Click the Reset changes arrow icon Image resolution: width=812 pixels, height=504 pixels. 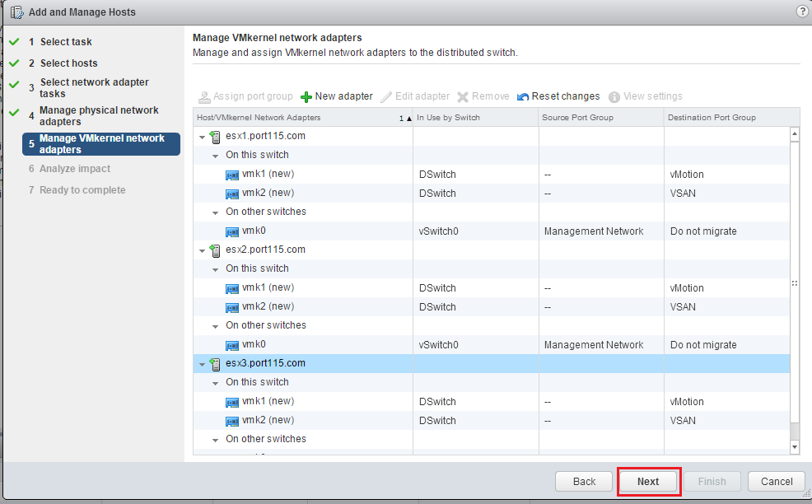[523, 96]
